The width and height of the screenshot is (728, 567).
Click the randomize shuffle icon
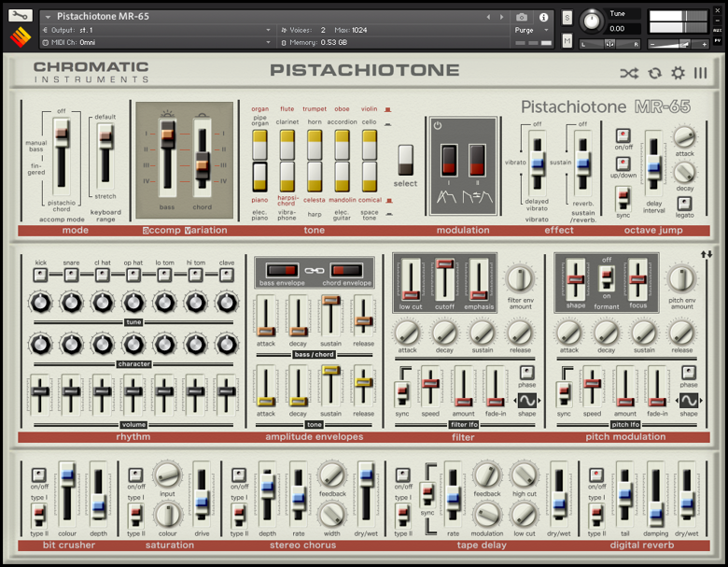629,73
